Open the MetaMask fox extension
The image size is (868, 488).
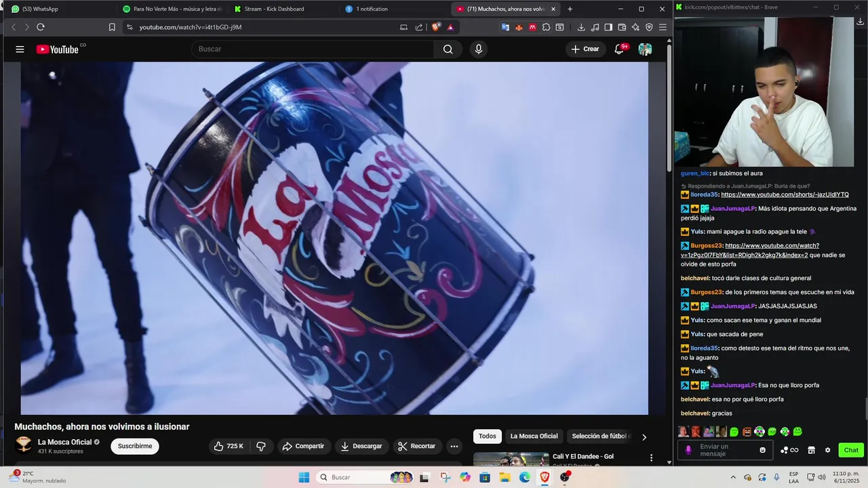(519, 27)
